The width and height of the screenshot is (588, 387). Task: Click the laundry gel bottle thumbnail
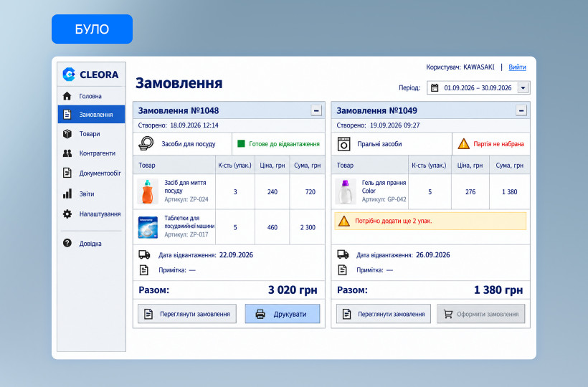(x=346, y=191)
